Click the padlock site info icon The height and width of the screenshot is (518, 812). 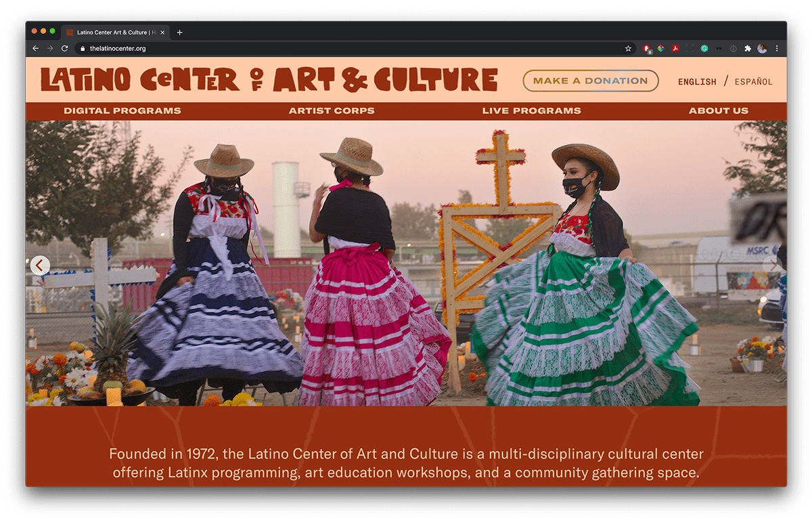click(x=83, y=49)
